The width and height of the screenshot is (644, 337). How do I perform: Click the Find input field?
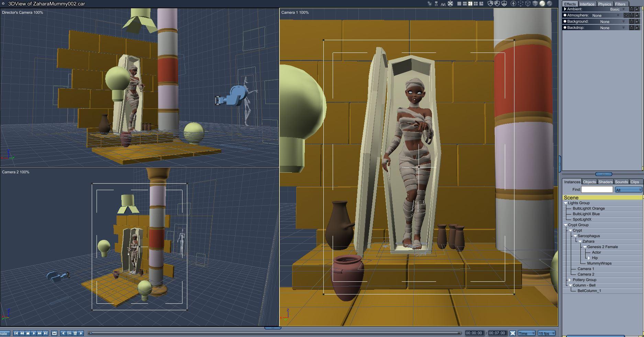pos(597,189)
